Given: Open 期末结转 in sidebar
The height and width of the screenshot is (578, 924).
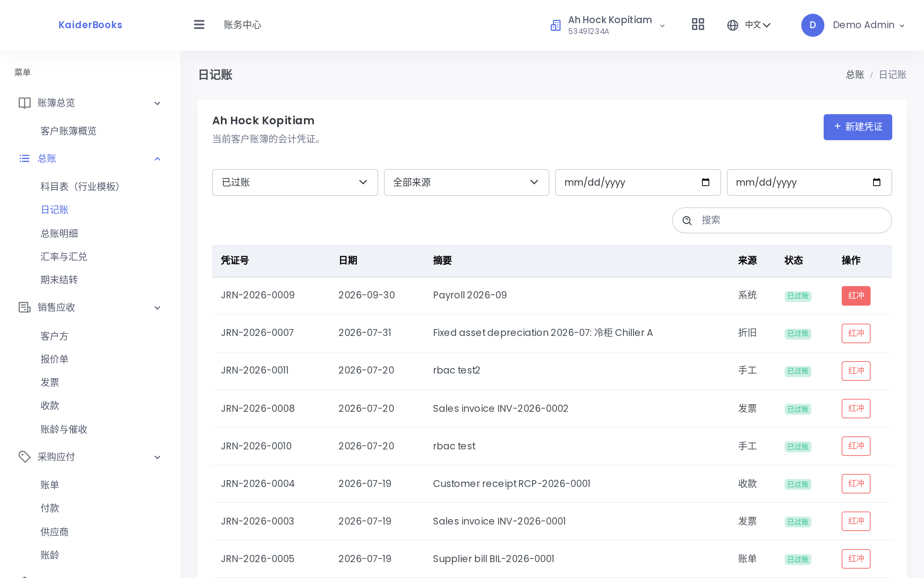Looking at the screenshot, I should pos(59,280).
